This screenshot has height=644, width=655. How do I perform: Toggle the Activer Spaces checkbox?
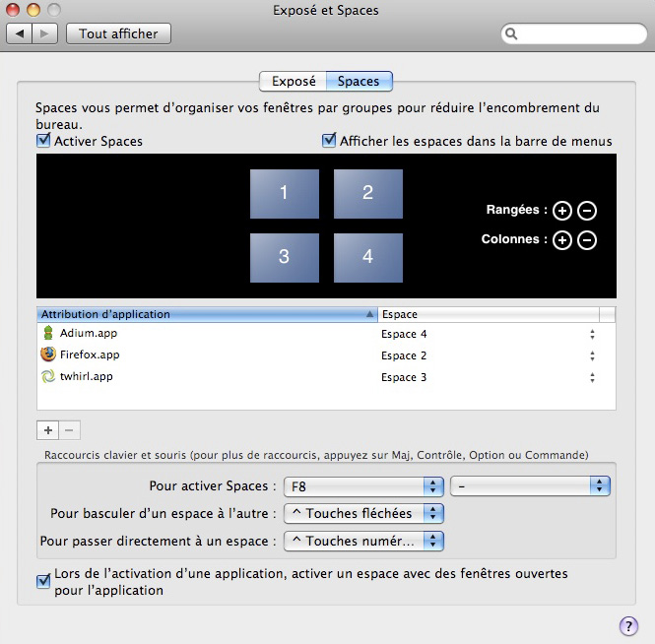tap(43, 141)
